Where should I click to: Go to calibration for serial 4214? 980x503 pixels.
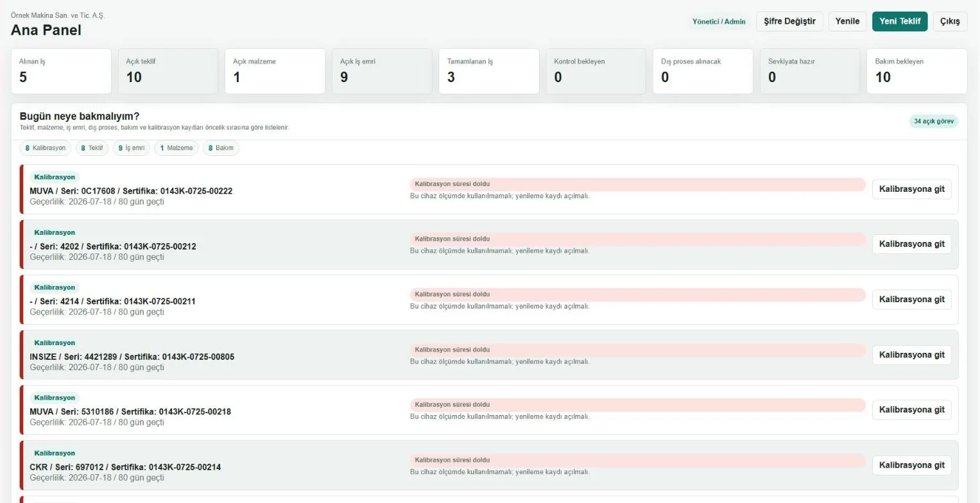911,300
